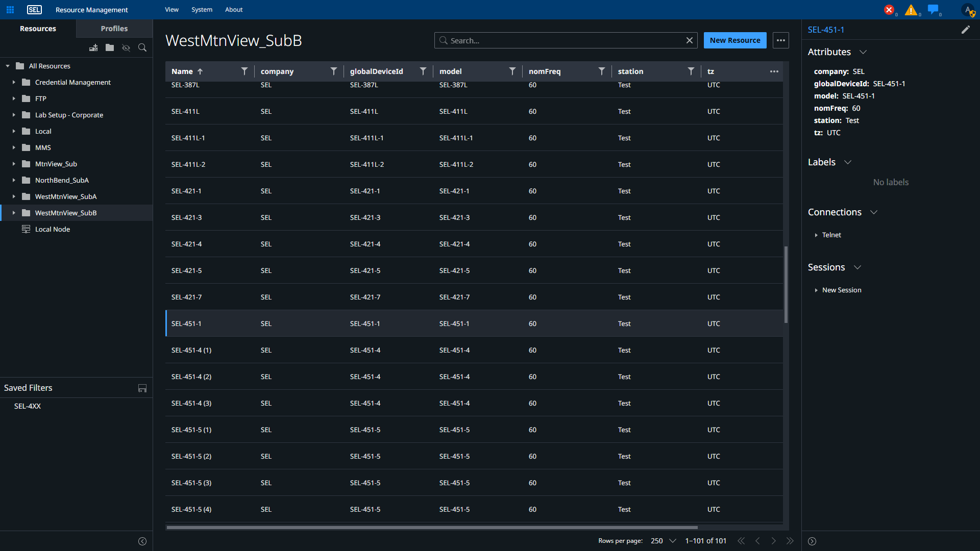Collapse the Connections section

[874, 212]
